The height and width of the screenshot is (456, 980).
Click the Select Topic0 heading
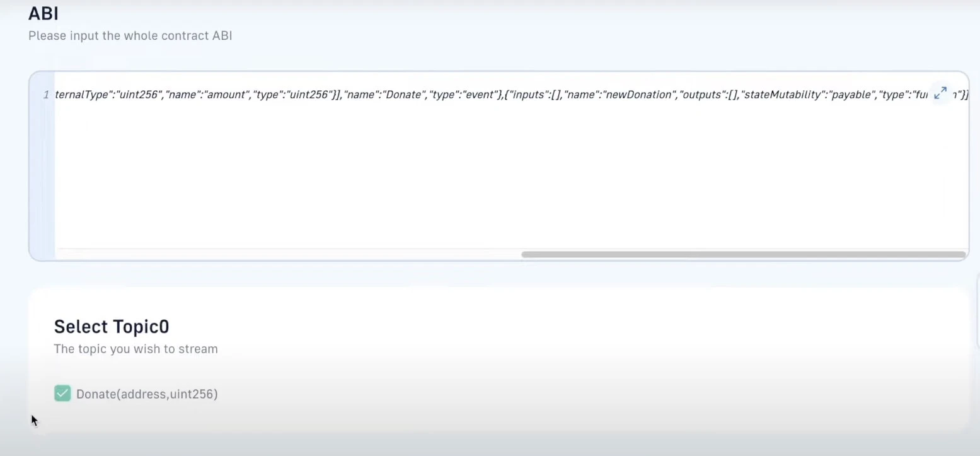(x=112, y=327)
